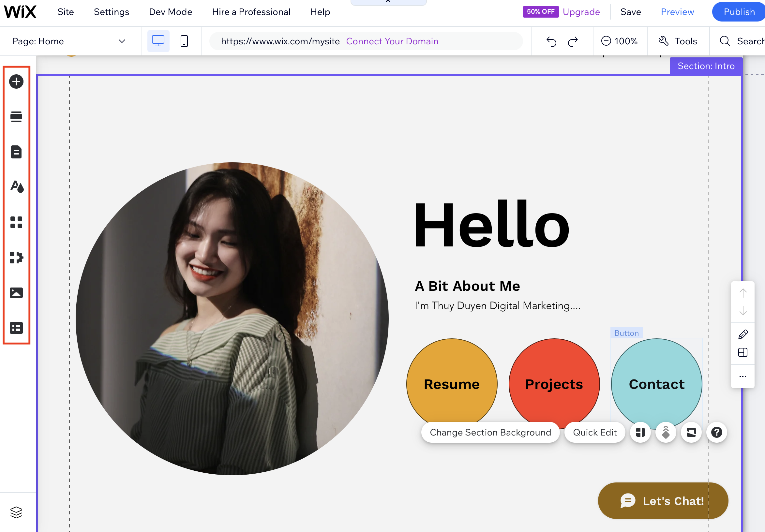This screenshot has height=532, width=765.
Task: Select the Thuy Duyen description text
Action: pos(498,305)
